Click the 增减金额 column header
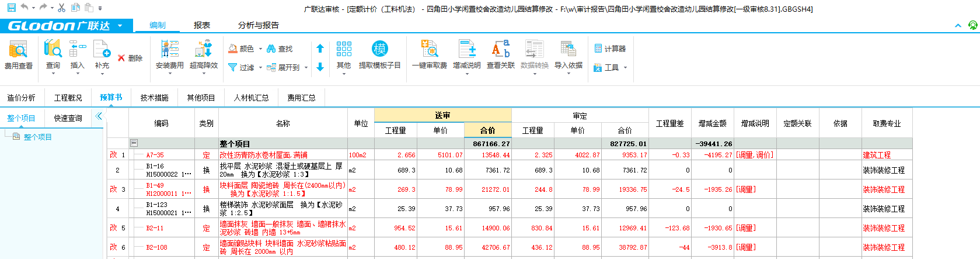Screen dimensions: 980x259 coord(713,123)
